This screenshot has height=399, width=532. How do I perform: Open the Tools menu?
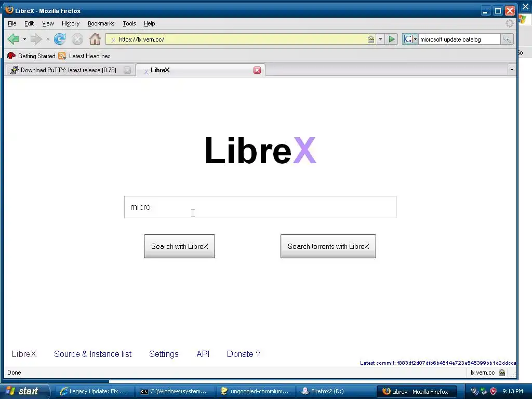coord(129,23)
